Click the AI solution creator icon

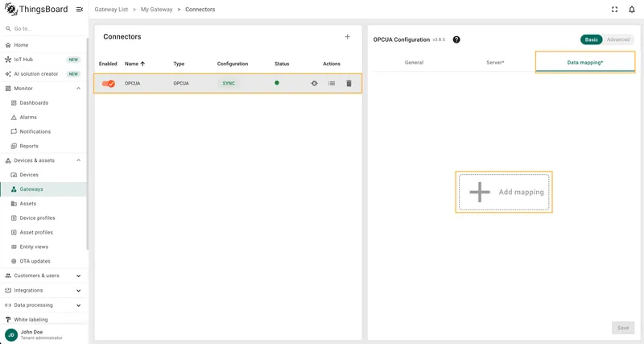(8, 74)
